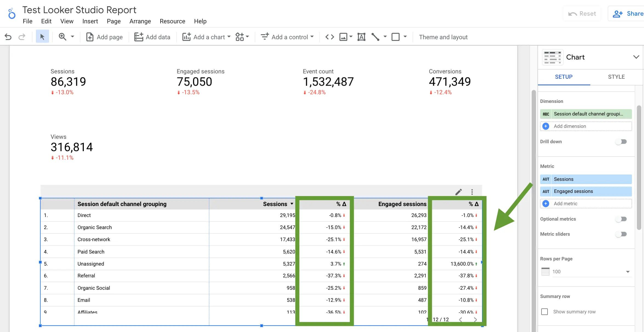
Task: Click Add metric plus icon
Action: (546, 204)
